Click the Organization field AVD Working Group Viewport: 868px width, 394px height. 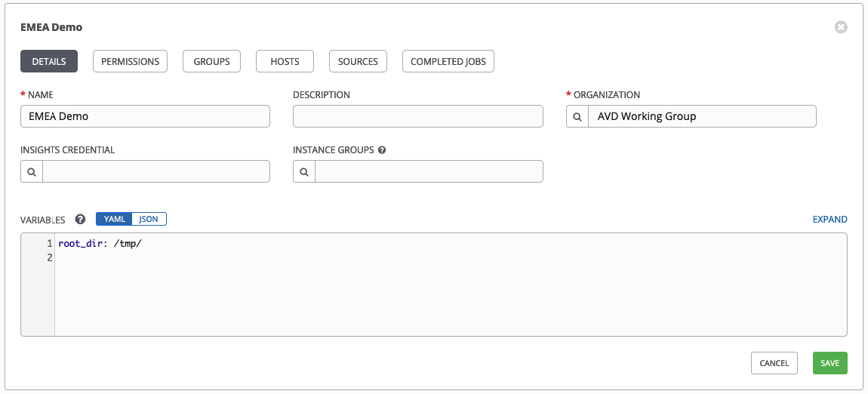click(702, 117)
